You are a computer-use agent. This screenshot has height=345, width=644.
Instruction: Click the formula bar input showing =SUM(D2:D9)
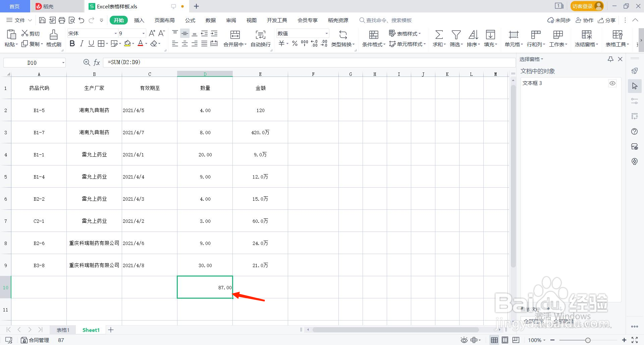click(x=309, y=62)
